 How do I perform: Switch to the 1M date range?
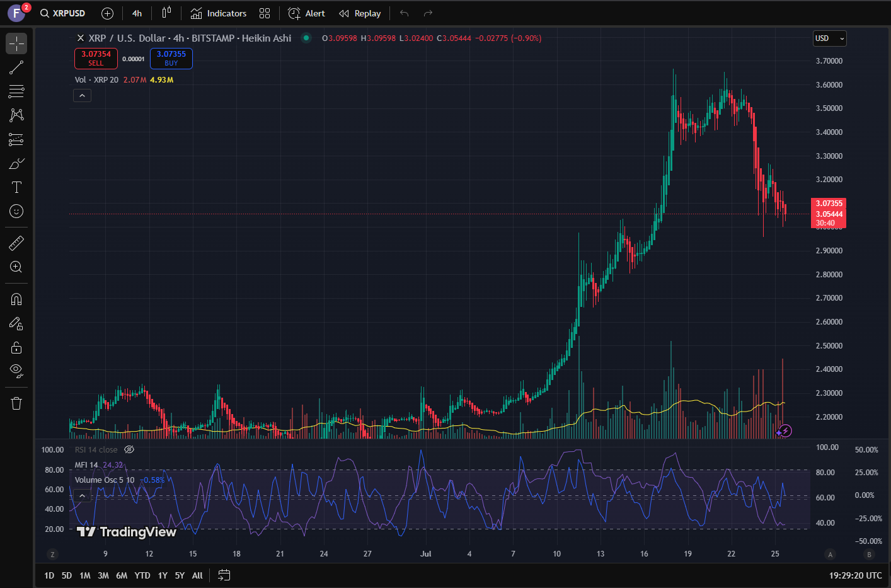(x=85, y=575)
